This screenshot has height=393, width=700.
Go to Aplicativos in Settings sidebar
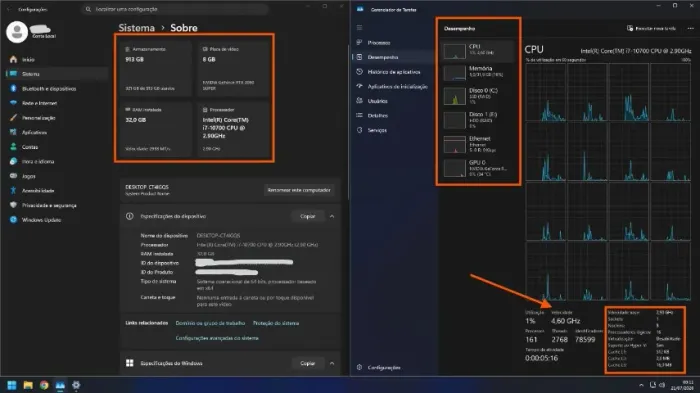pos(34,133)
